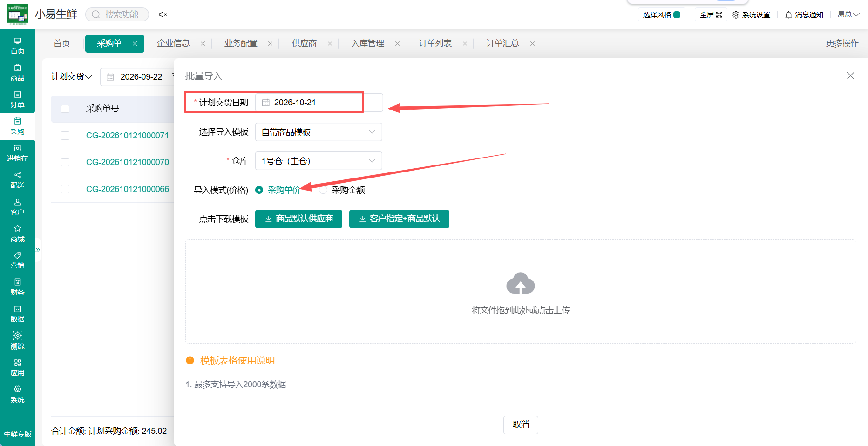Open 应用 module in sidebar
This screenshot has width=868, height=446.
[x=17, y=367]
